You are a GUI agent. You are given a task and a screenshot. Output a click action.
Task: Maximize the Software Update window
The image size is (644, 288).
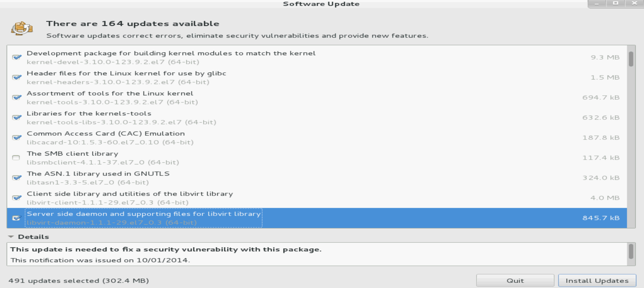point(615,3)
